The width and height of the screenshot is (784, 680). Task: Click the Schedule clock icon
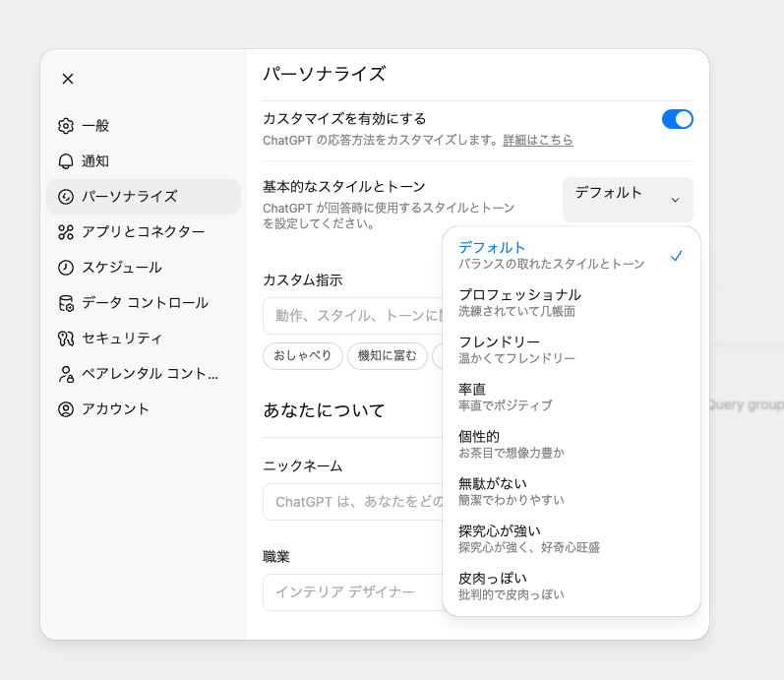pos(66,268)
